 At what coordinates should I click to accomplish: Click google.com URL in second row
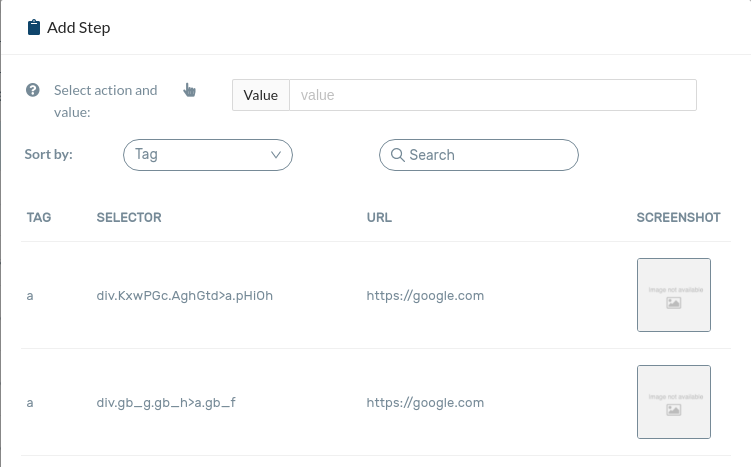coord(425,403)
